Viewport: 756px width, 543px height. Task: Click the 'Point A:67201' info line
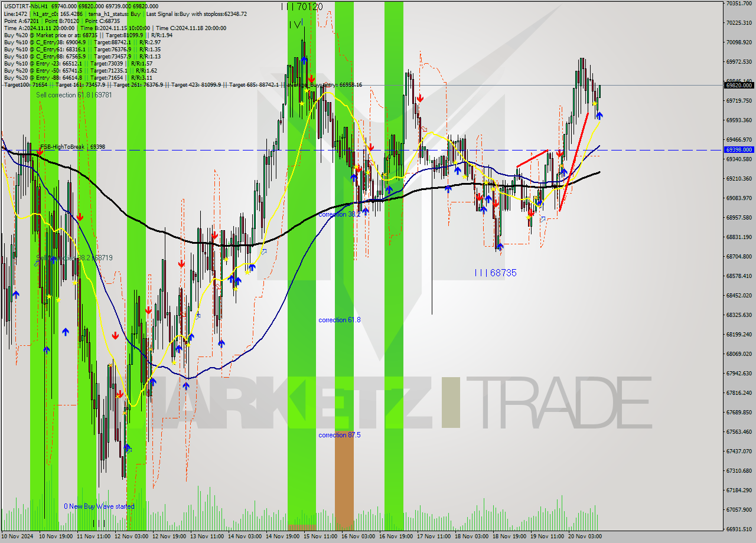(62, 21)
